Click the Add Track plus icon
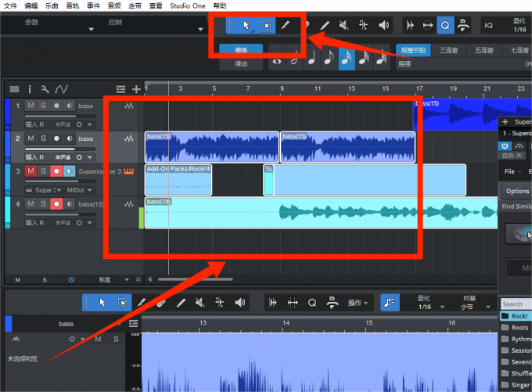The image size is (532, 392). [x=137, y=89]
